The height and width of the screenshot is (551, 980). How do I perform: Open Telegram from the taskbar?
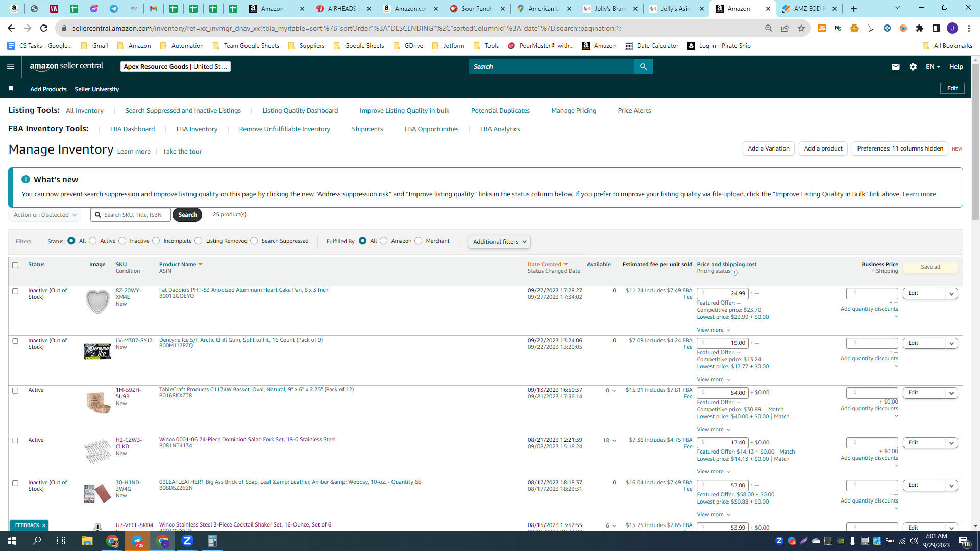point(137,541)
